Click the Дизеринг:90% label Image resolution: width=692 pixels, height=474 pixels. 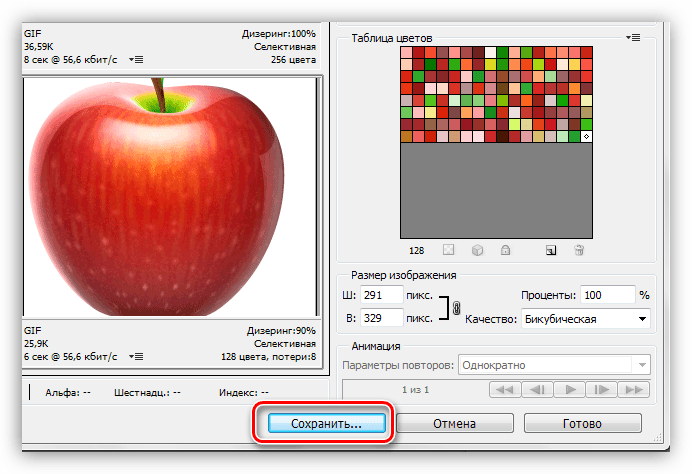281,331
